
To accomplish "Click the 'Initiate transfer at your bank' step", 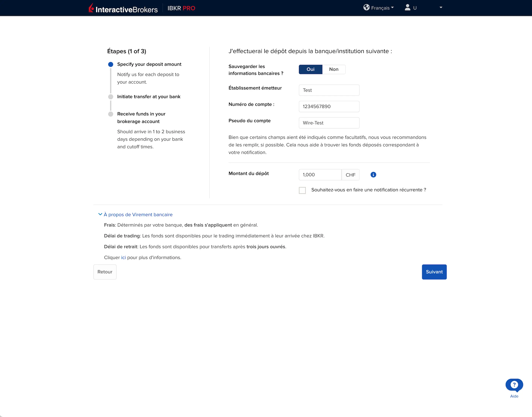I will pyautogui.click(x=149, y=97).
